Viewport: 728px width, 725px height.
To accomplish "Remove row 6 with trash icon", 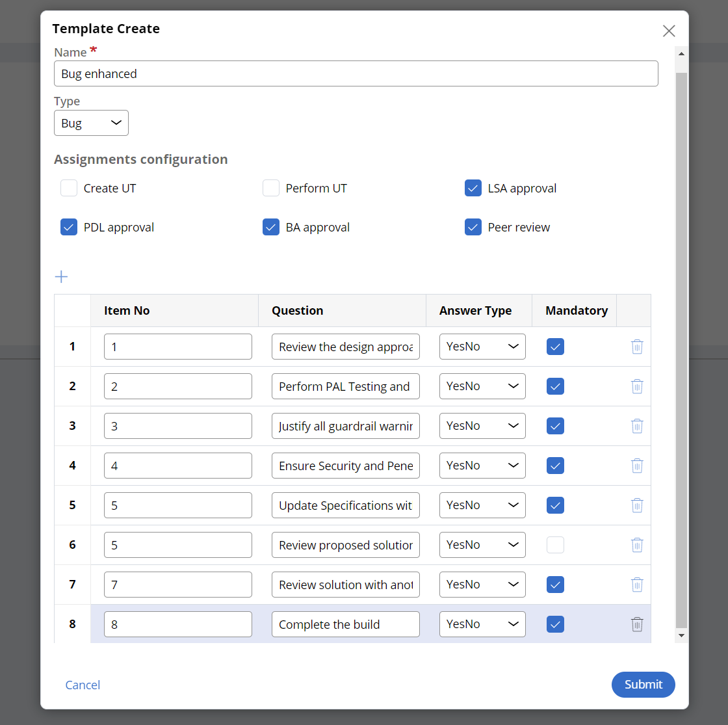I will click(x=637, y=545).
